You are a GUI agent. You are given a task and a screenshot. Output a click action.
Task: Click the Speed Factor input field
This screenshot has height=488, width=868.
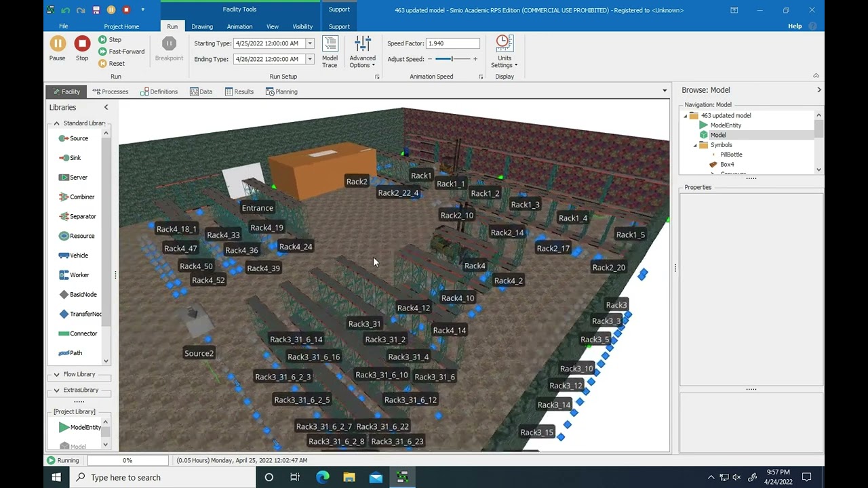tap(452, 43)
